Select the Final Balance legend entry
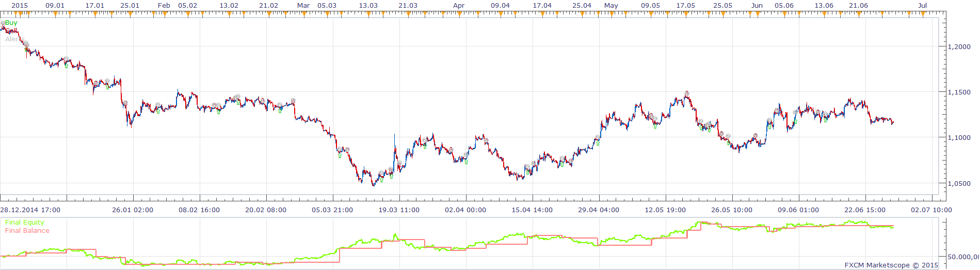The image size is (980, 270). pos(27,231)
